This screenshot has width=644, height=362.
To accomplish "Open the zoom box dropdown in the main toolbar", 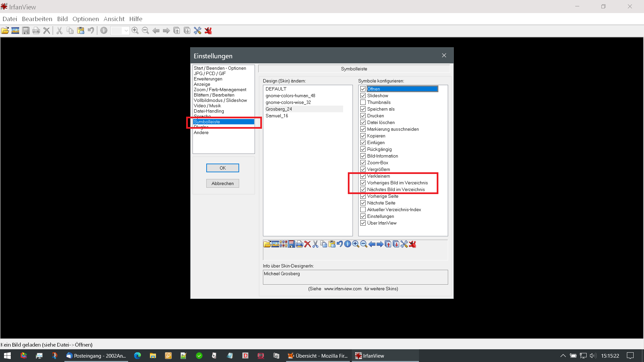I will coord(126,31).
